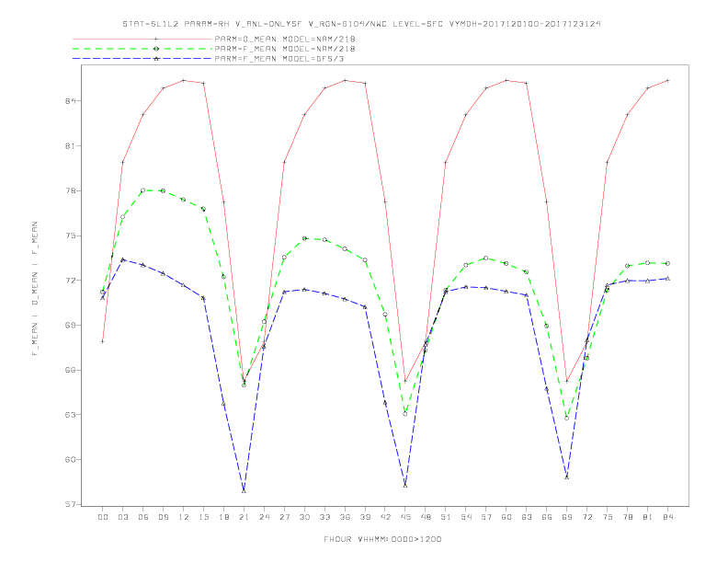
Task: Click the x-axis tick label 75
Action: 608,517
